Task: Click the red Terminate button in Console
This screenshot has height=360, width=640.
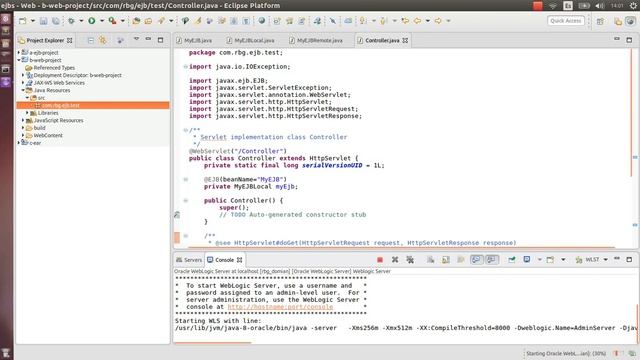Action: 380,260
